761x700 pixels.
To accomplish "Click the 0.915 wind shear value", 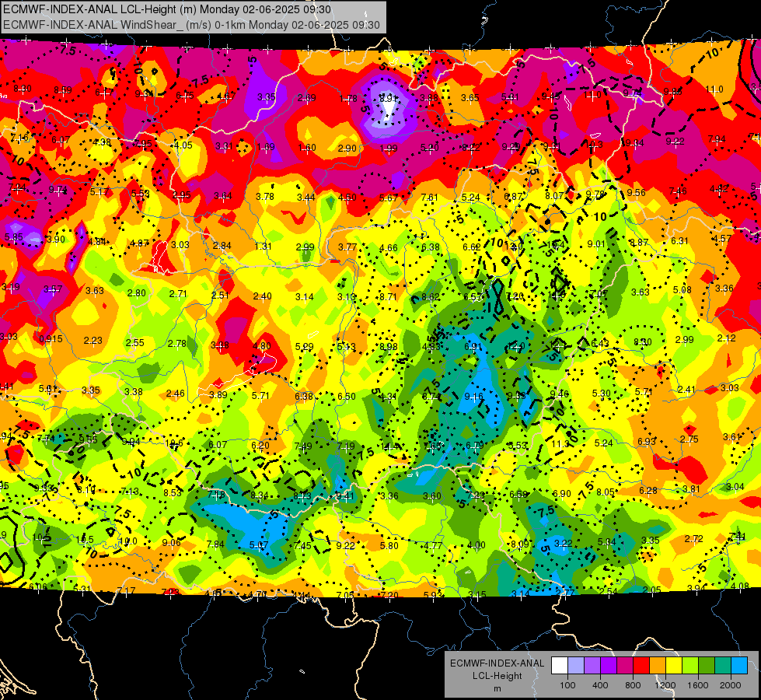I will click(51, 339).
